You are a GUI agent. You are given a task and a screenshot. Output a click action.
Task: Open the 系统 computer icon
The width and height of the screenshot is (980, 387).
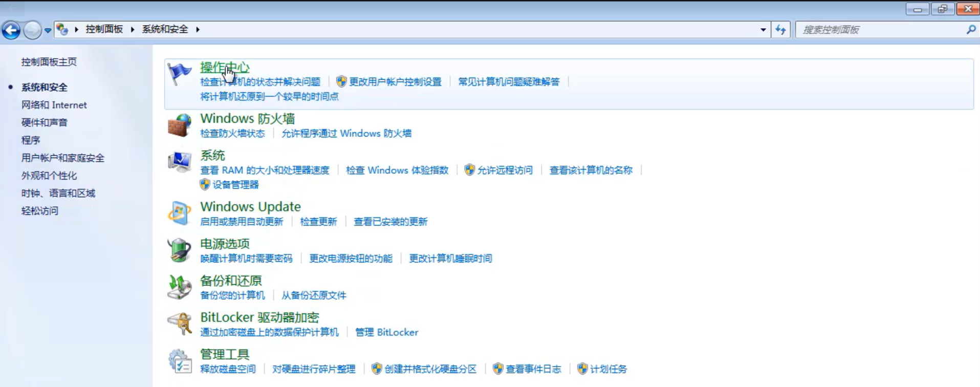click(179, 162)
